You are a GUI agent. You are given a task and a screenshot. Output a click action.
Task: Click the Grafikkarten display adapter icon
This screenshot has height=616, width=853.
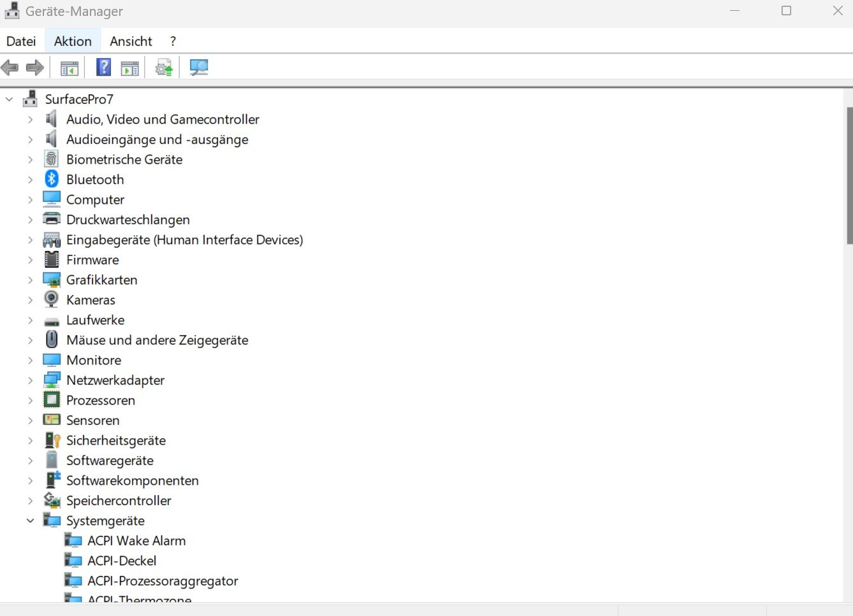(52, 280)
